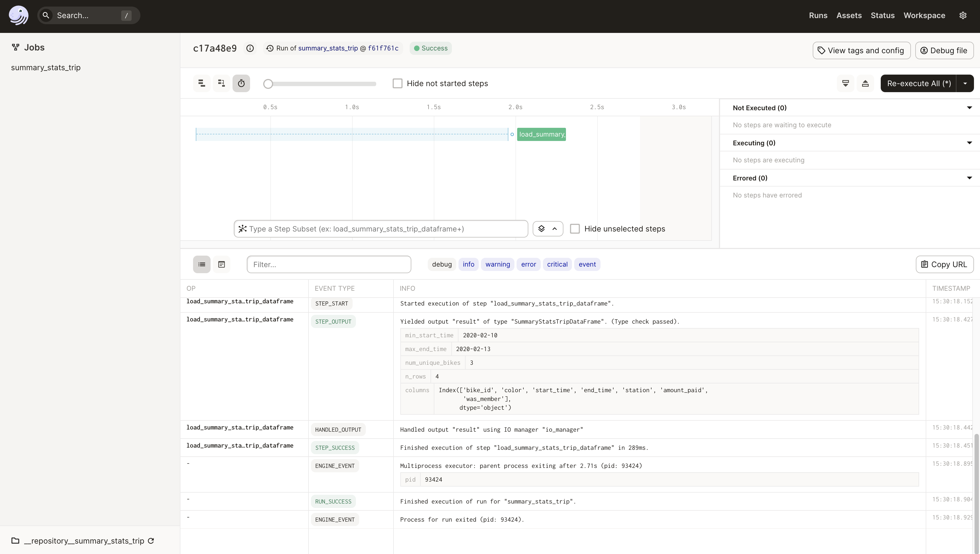Toggle the debug log level filter
Viewport: 980px width, 554px height.
[x=442, y=264]
